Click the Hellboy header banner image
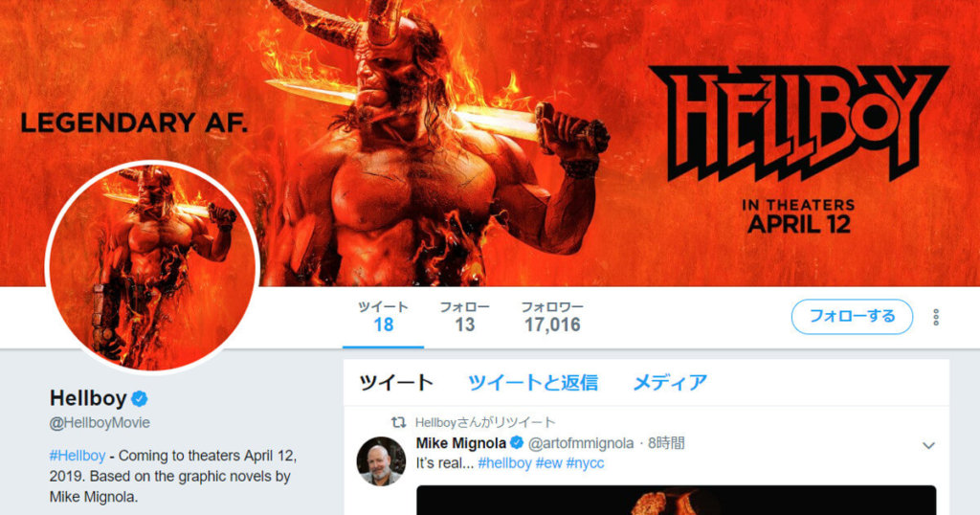The height and width of the screenshot is (515, 980). [x=490, y=144]
